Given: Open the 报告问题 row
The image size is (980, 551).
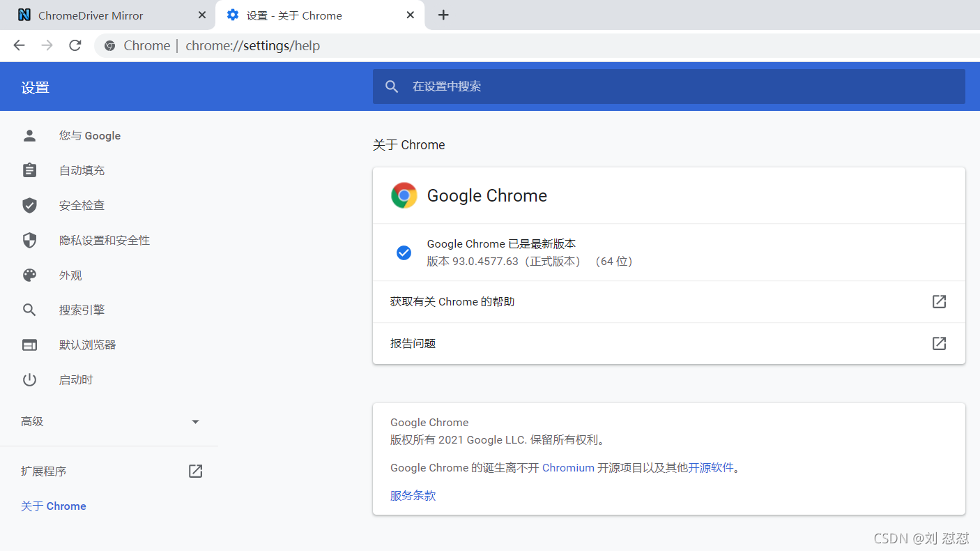Looking at the screenshot, I should pos(669,344).
